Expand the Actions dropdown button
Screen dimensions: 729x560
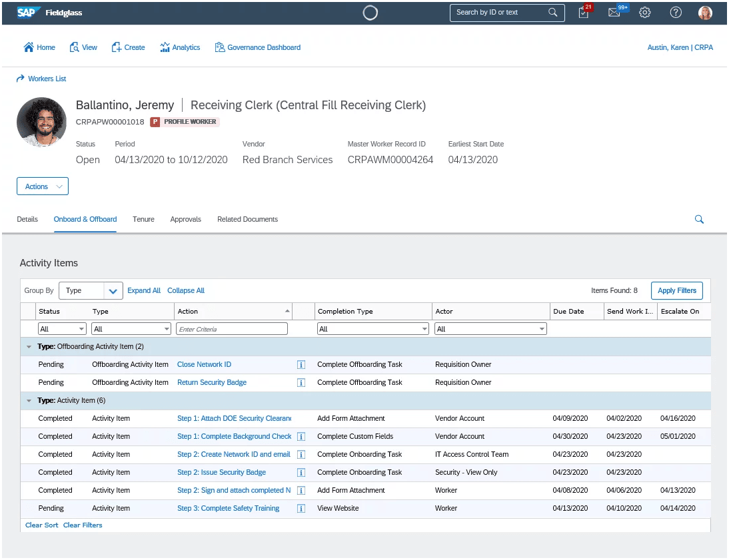point(43,186)
